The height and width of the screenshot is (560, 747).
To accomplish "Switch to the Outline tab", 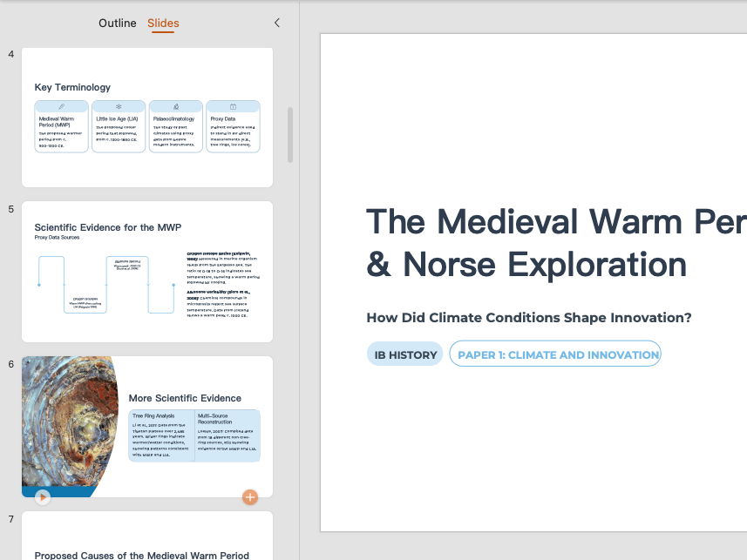I will (x=118, y=24).
